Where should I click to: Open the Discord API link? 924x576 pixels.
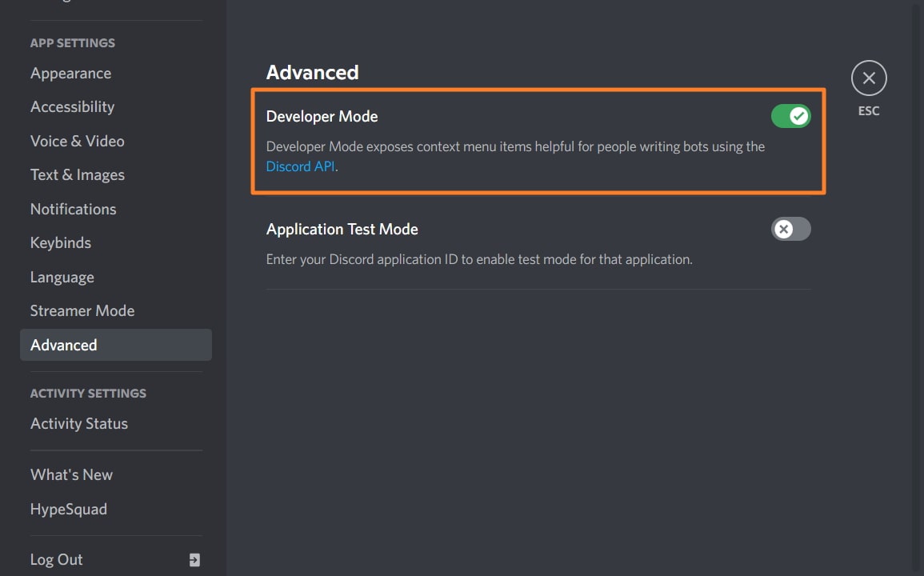click(300, 166)
